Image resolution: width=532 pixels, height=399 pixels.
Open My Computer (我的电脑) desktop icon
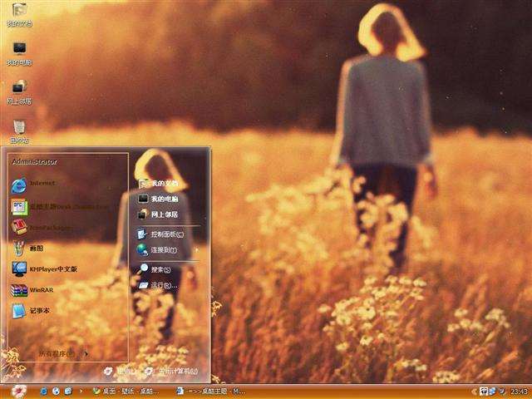pyautogui.click(x=19, y=53)
